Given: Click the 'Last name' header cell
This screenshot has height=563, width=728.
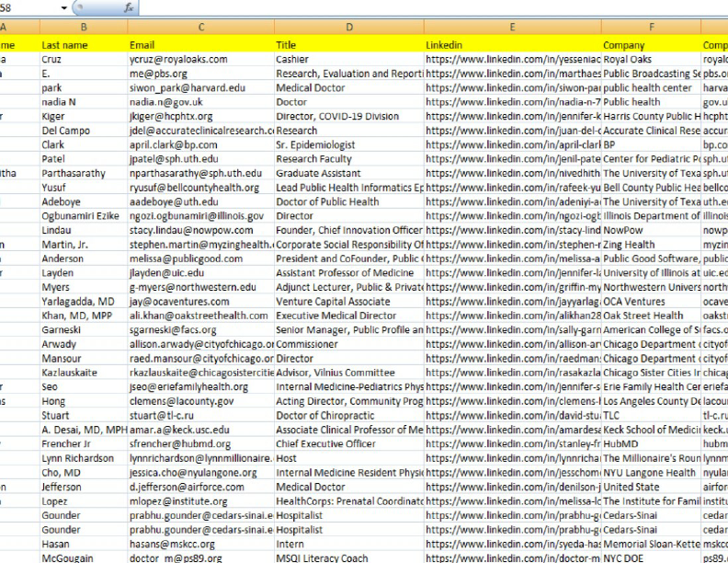Looking at the screenshot, I should [84, 45].
